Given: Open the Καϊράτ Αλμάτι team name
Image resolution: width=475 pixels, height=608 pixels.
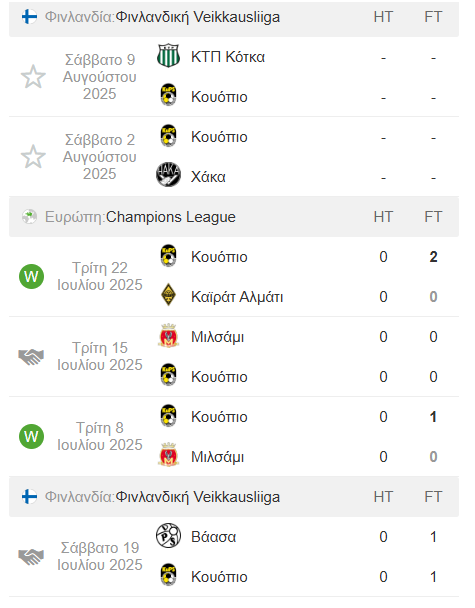Looking at the screenshot, I should pyautogui.click(x=237, y=297).
